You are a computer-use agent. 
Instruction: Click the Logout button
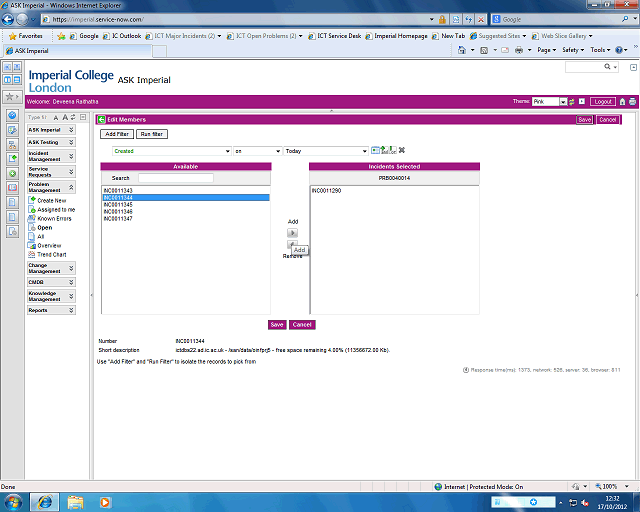pos(602,102)
